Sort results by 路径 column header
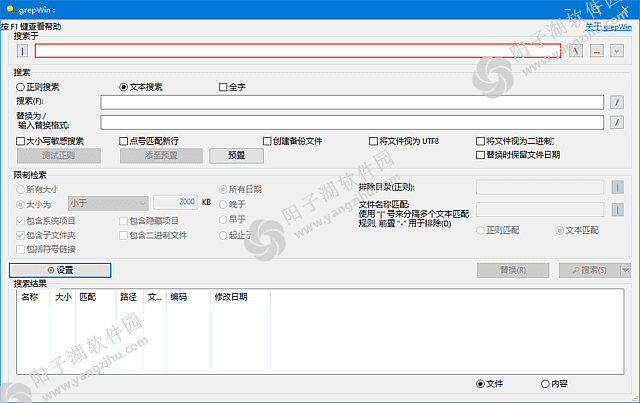Screen dimensions: 640x403 (130, 297)
